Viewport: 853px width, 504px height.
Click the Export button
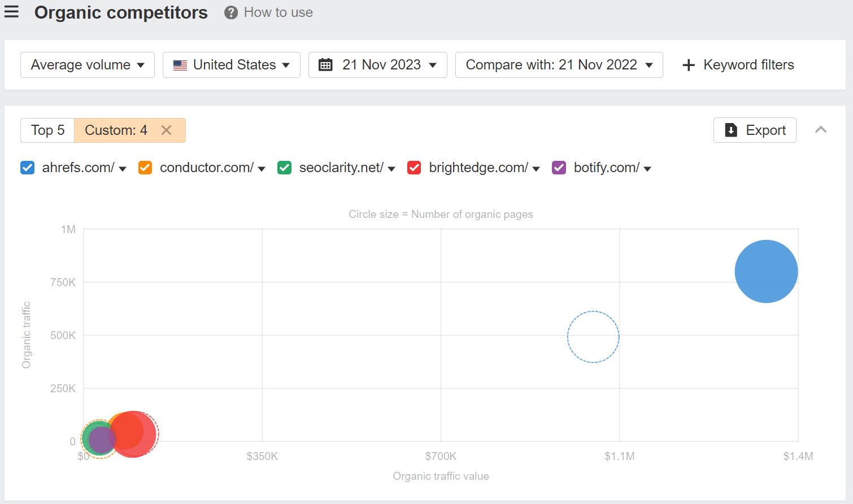[x=755, y=130]
